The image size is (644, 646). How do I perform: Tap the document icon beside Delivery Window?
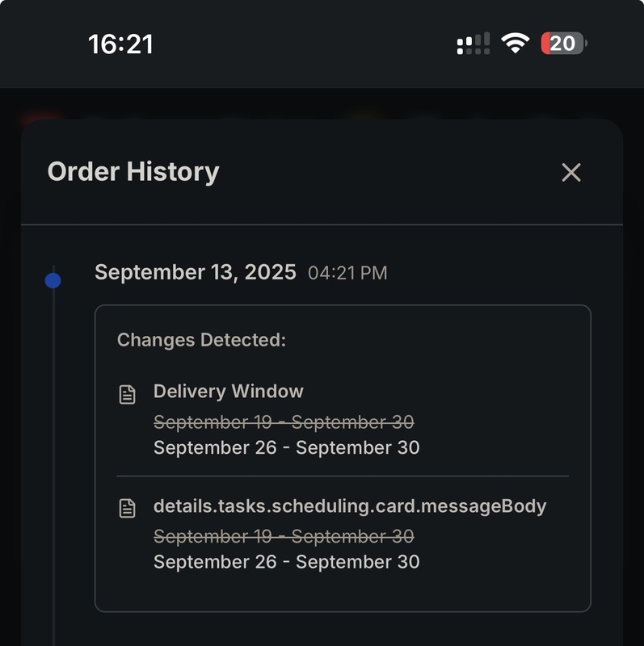[x=127, y=395]
